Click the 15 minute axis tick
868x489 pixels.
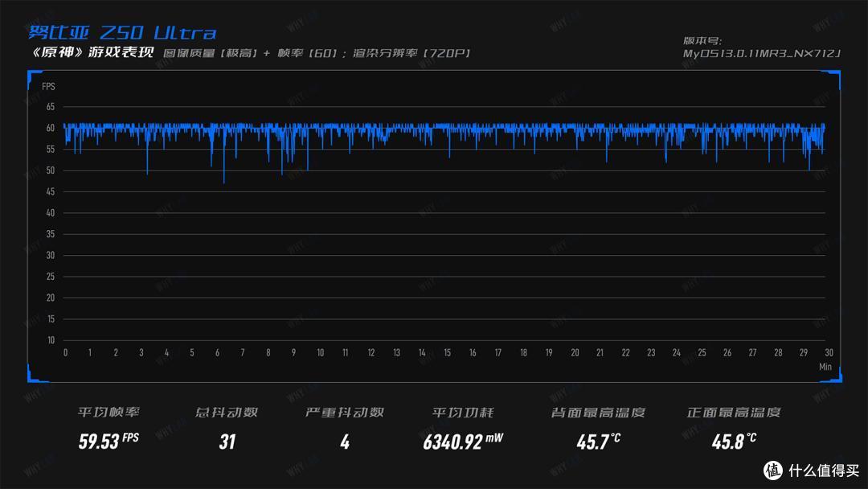[448, 353]
